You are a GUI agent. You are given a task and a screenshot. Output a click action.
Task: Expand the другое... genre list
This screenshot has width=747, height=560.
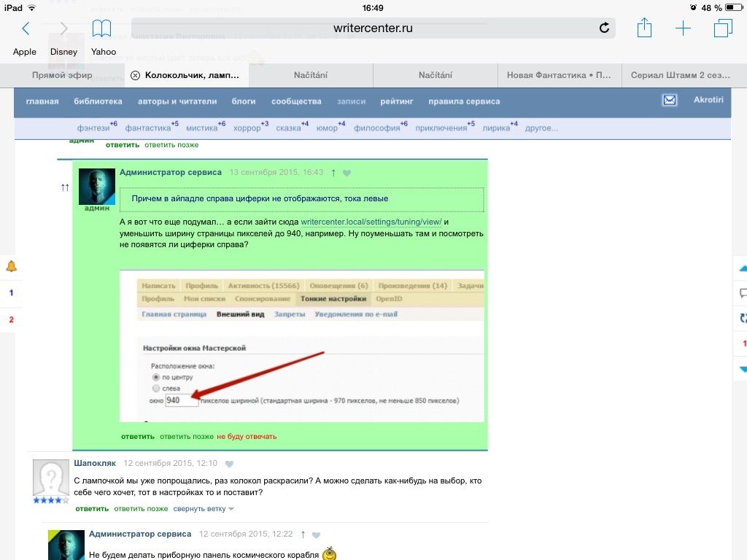click(541, 128)
